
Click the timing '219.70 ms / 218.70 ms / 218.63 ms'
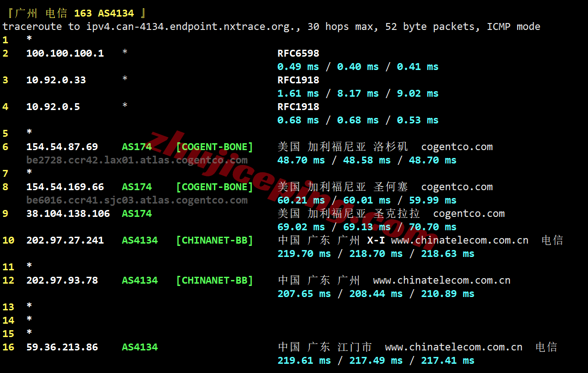[x=376, y=254]
